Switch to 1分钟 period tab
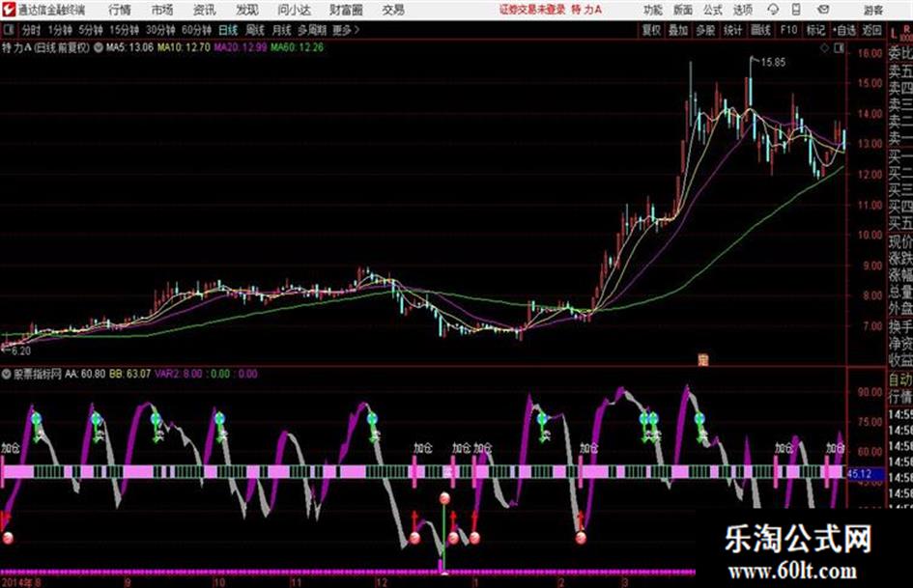 click(59, 30)
